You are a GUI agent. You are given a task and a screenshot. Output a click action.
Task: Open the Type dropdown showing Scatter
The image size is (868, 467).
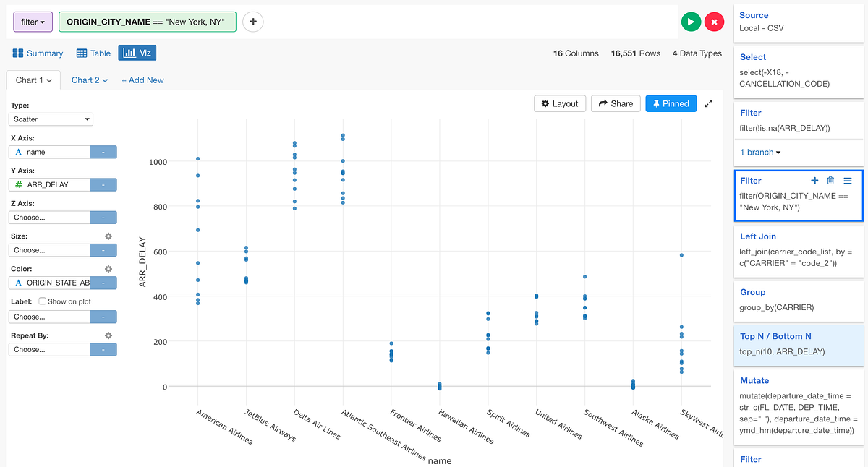click(51, 119)
